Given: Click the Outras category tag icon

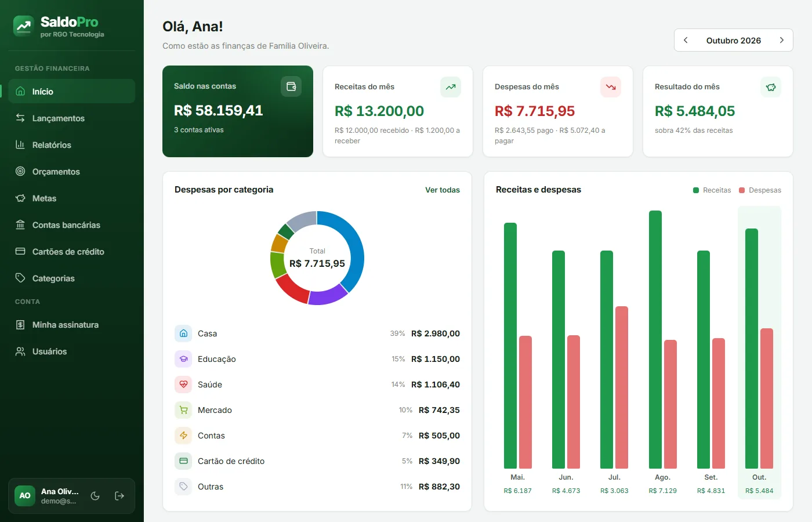Looking at the screenshot, I should click(x=183, y=487).
